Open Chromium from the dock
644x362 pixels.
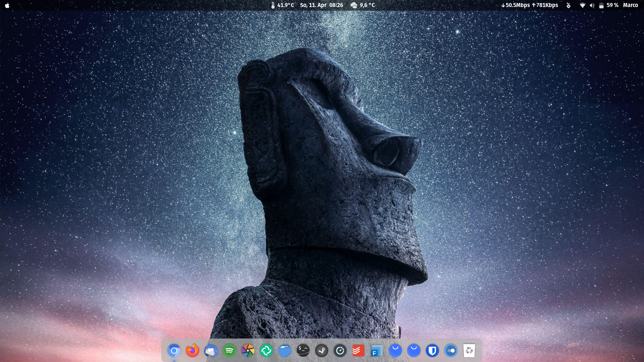tap(174, 351)
